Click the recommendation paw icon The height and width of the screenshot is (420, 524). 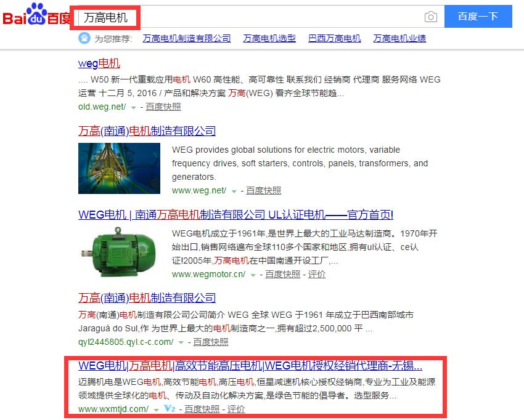[x=84, y=38]
